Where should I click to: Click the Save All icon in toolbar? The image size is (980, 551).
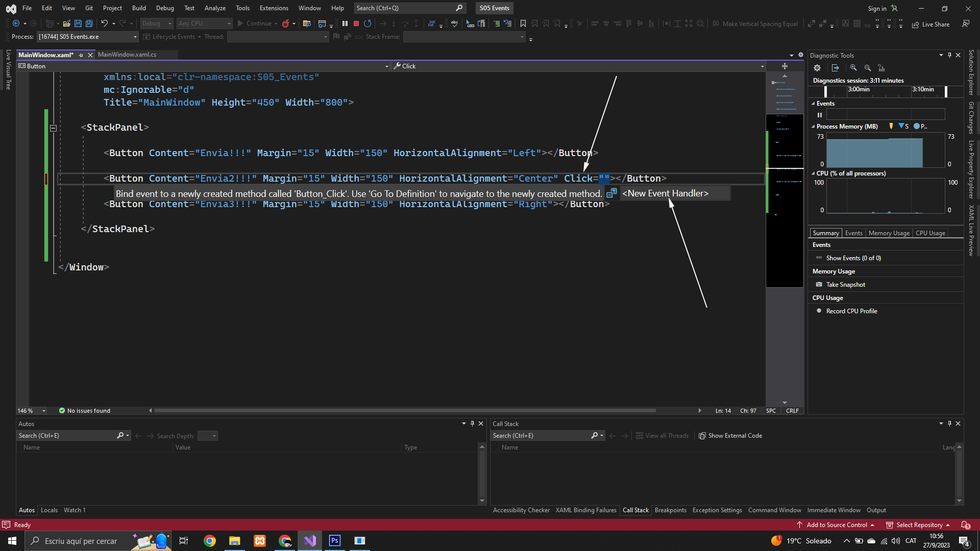click(x=89, y=23)
